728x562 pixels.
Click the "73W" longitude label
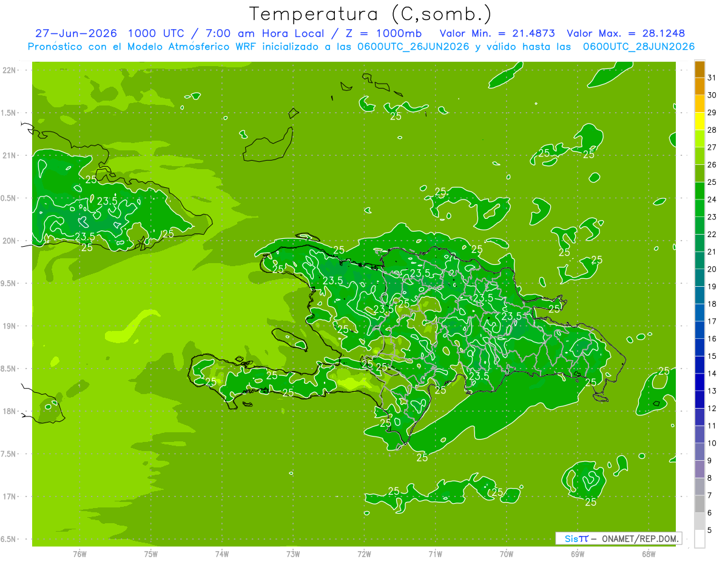click(293, 554)
